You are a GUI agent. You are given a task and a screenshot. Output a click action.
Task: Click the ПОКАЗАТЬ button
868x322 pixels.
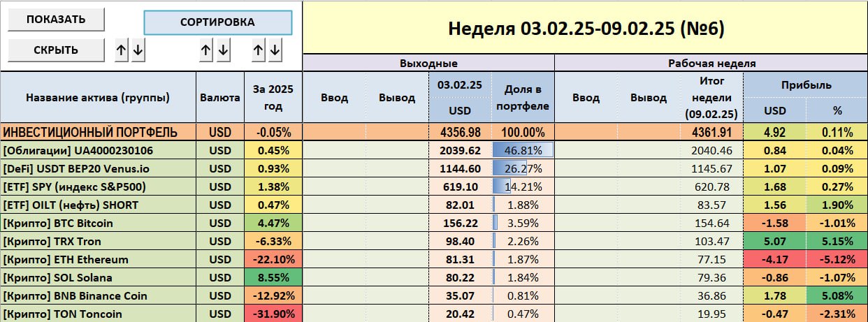tap(57, 20)
